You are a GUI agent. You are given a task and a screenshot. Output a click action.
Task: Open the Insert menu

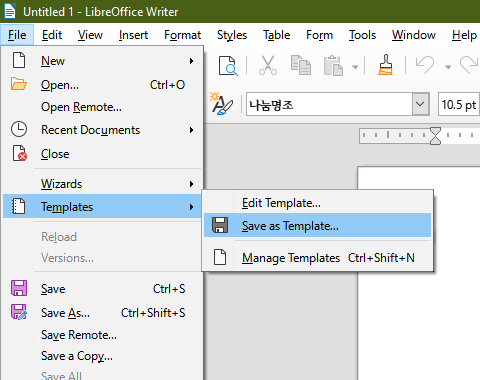coord(133,35)
